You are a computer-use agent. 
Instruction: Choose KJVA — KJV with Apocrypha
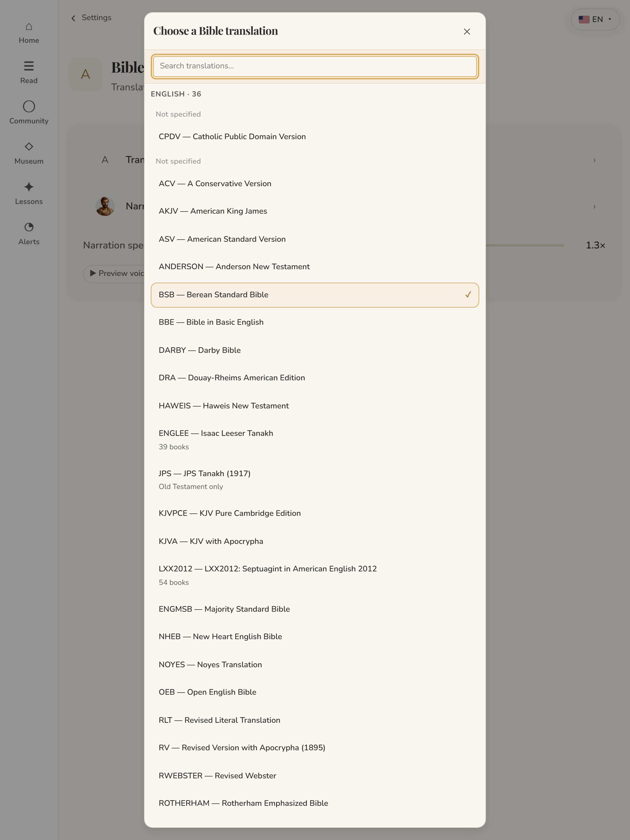pos(315,541)
